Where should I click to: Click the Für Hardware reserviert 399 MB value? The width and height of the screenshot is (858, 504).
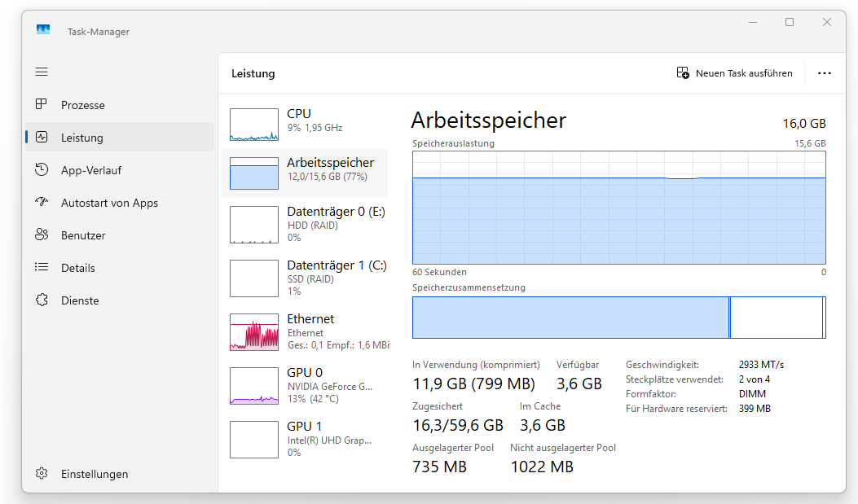[x=755, y=409]
